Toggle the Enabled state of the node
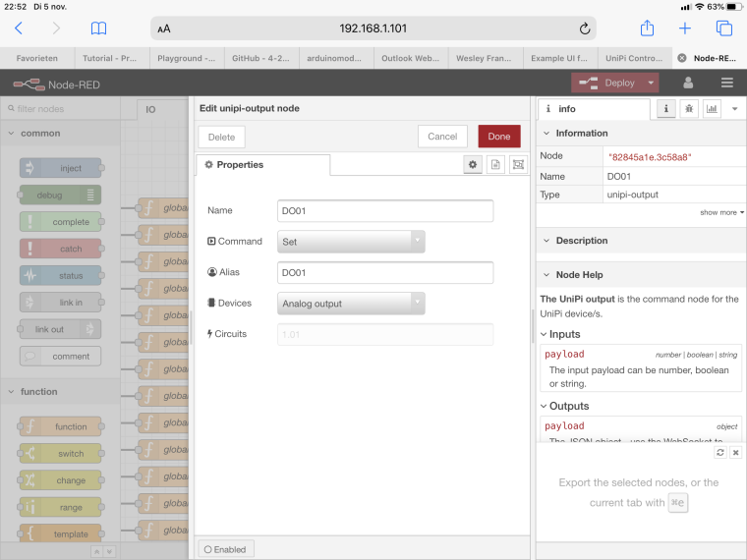 click(x=225, y=549)
